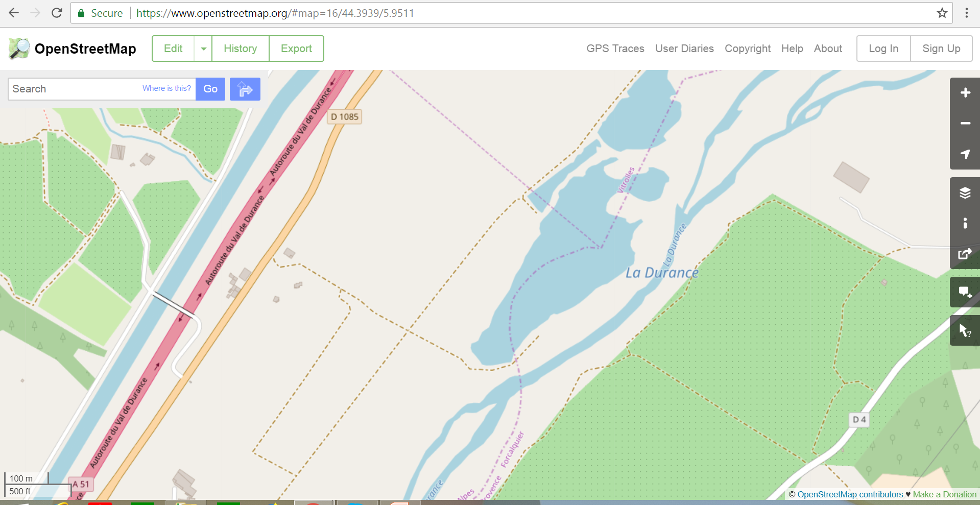Open the Map Key info panel
The height and width of the screenshot is (505, 980).
tap(965, 223)
